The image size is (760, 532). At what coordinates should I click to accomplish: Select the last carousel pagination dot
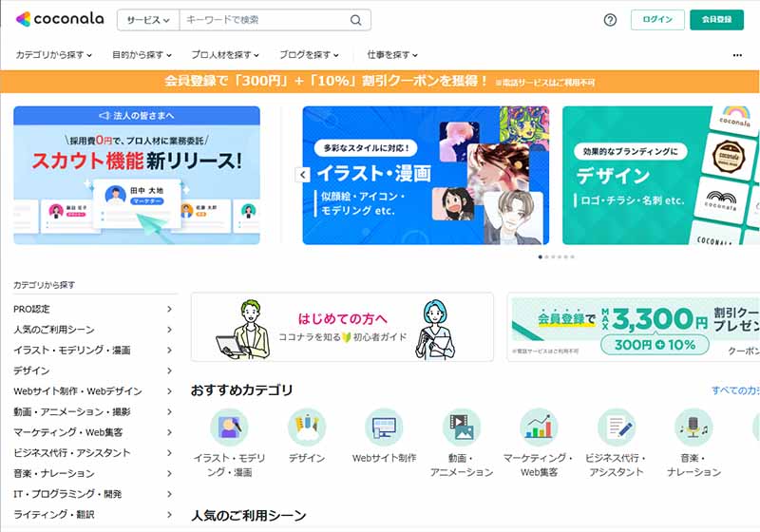point(573,256)
